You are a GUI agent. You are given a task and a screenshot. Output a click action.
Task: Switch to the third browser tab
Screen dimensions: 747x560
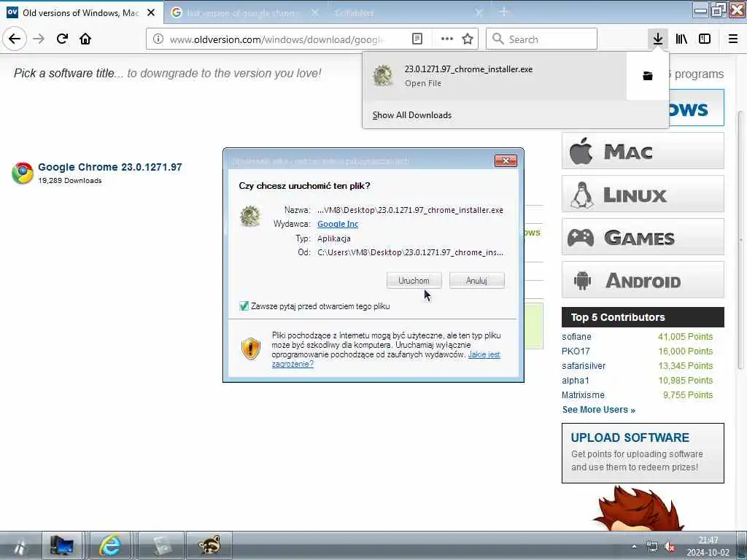(x=402, y=13)
